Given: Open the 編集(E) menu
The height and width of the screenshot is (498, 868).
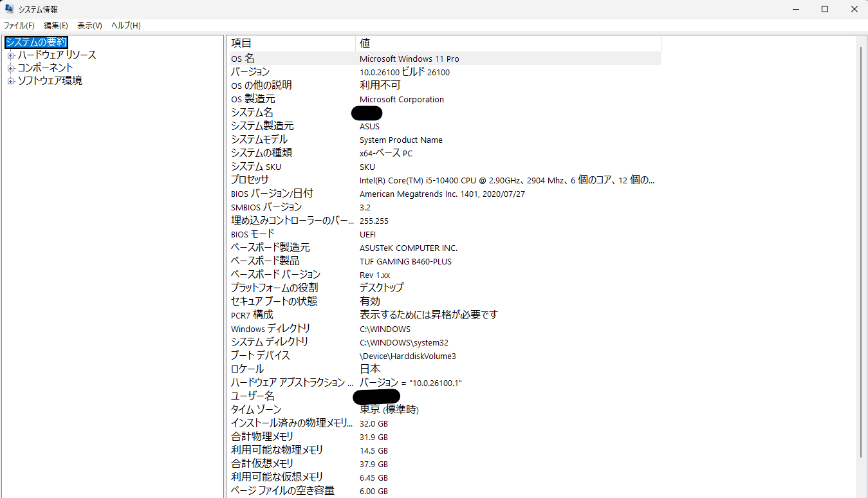Looking at the screenshot, I should [x=56, y=26].
